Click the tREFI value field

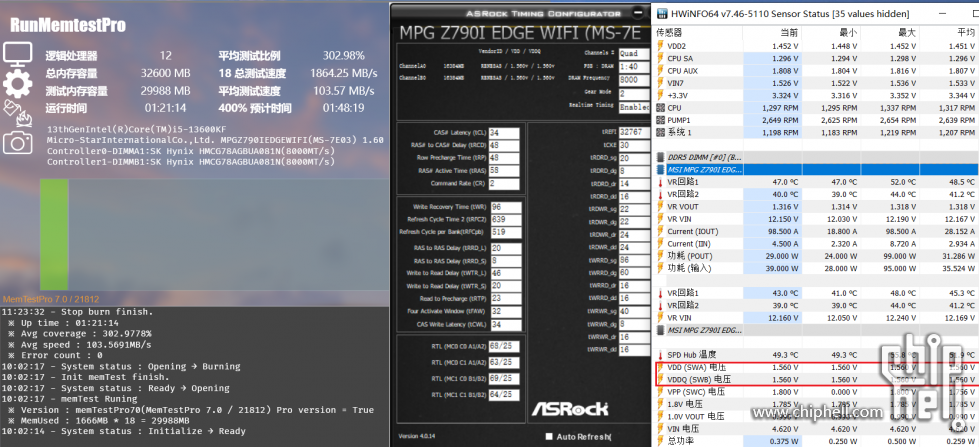click(x=634, y=132)
